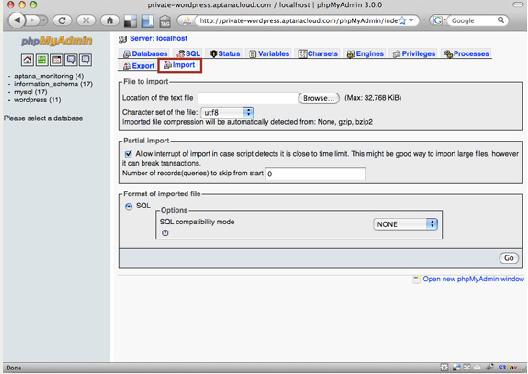Click the browser reload button
Viewport: 528px width, 374px height.
[x=62, y=21]
